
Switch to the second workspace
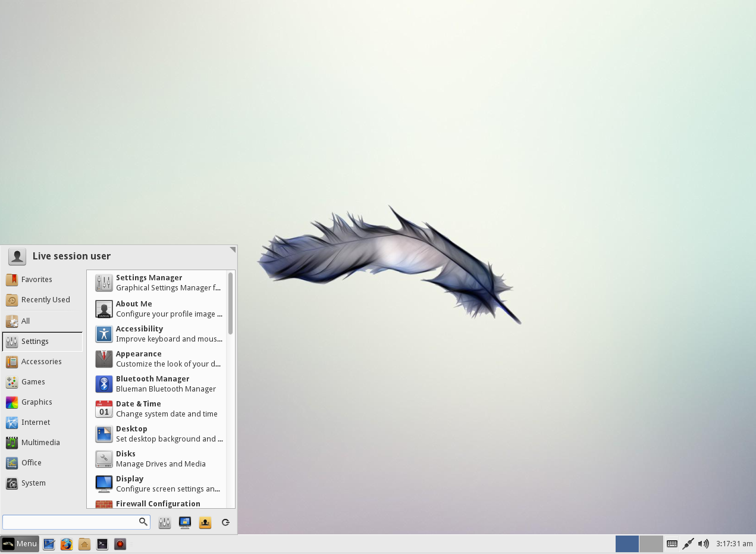coord(651,544)
